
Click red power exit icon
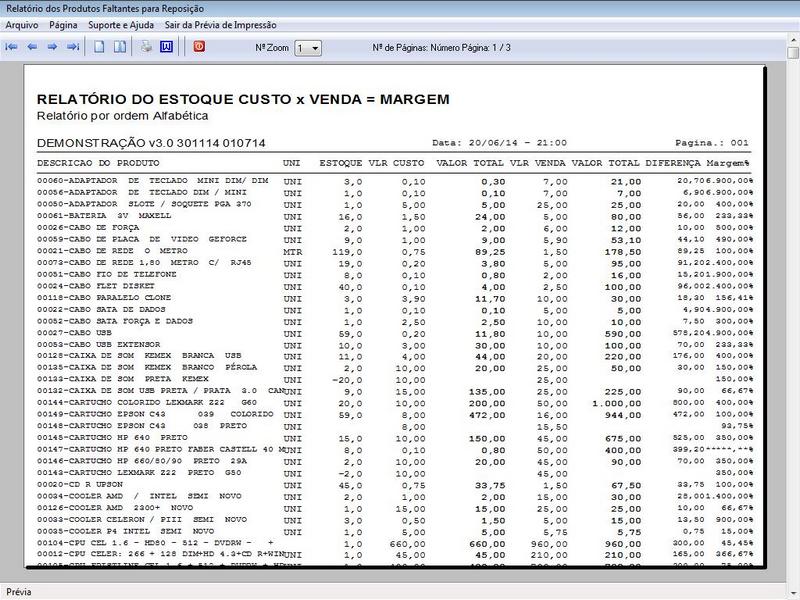pos(199,46)
